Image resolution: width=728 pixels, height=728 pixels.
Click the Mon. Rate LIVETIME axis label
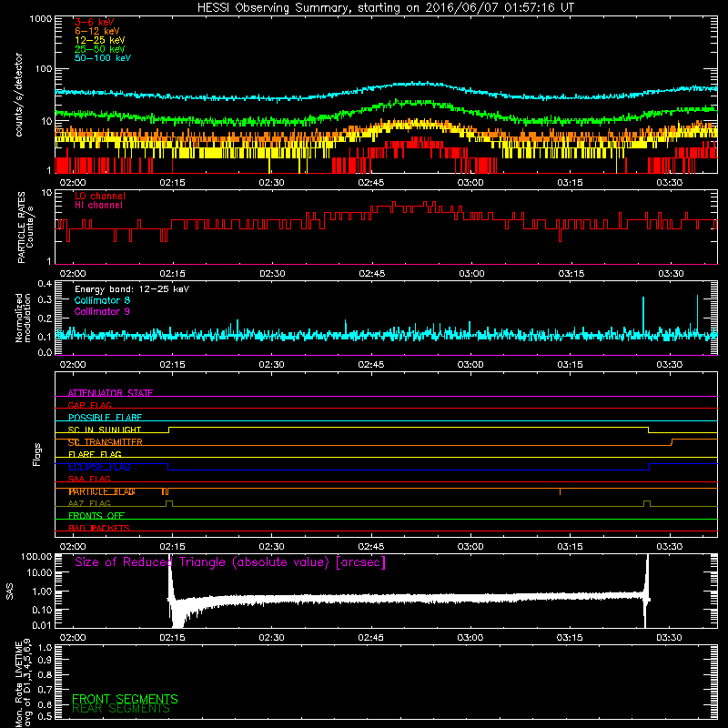click(x=23, y=682)
